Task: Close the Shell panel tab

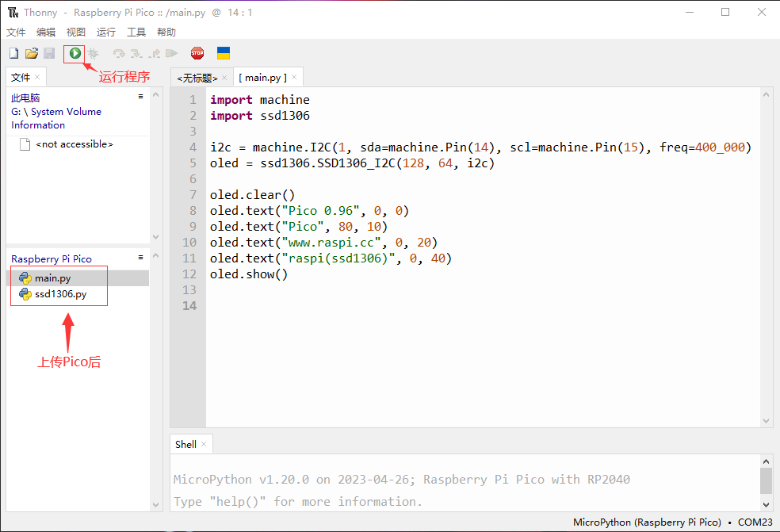Action: (204, 444)
